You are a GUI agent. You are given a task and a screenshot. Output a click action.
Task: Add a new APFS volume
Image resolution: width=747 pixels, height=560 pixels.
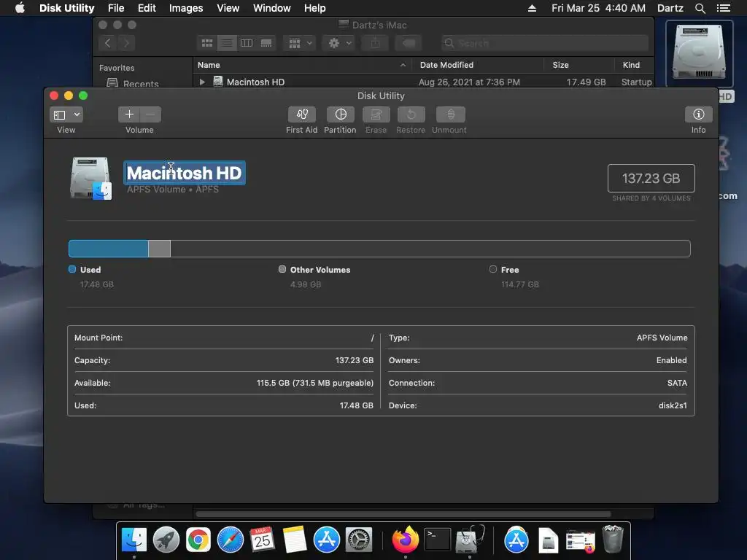(129, 114)
